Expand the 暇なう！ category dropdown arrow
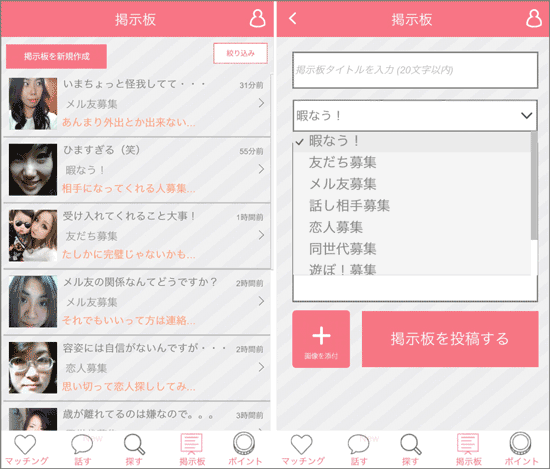Screen dimensions: 550x469 point(526,115)
